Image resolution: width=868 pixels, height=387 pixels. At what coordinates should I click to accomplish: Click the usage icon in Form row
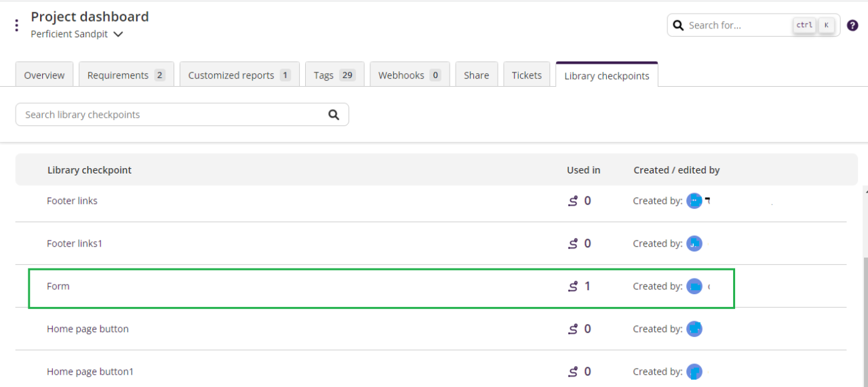pos(573,287)
